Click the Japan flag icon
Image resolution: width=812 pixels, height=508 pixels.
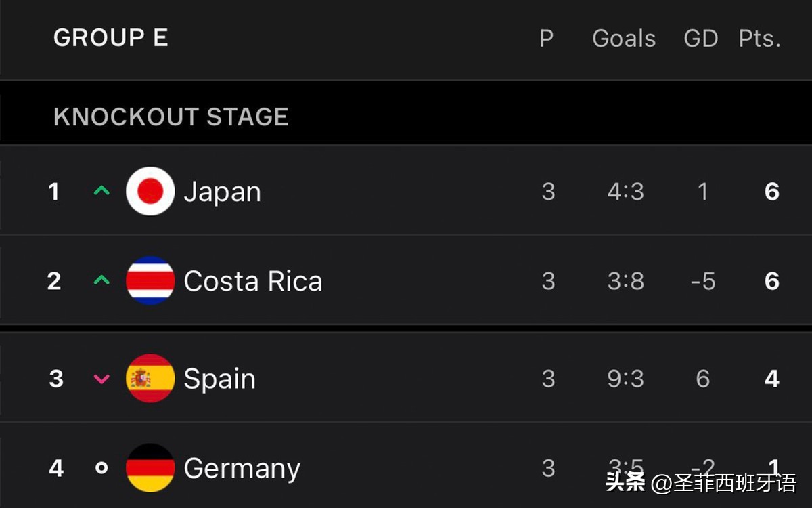tap(150, 192)
